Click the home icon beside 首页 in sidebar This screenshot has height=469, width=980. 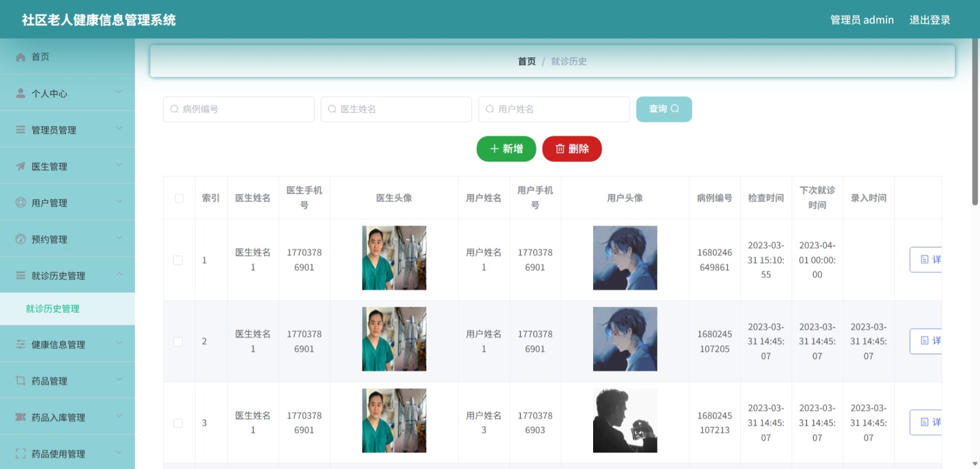[21, 57]
